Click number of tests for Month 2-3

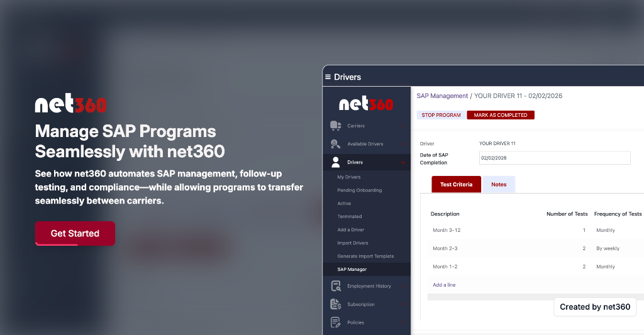(x=584, y=248)
